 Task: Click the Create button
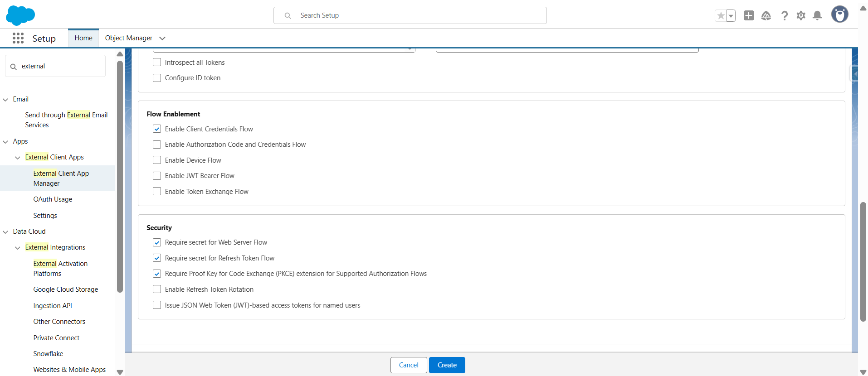[x=447, y=365]
